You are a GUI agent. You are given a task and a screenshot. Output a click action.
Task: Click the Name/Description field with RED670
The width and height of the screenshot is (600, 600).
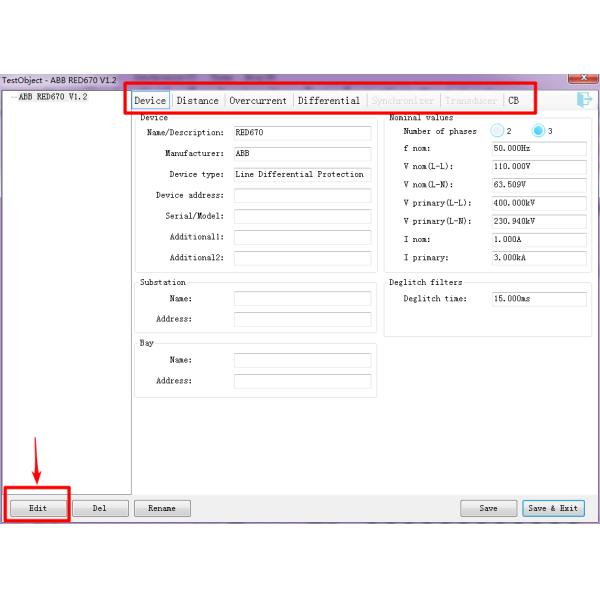pos(302,133)
